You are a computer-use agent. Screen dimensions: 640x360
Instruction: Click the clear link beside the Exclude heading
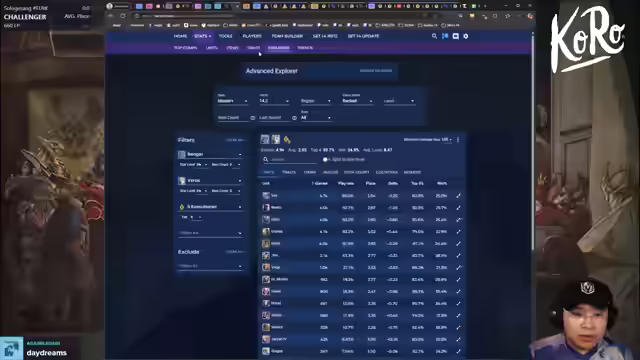click(x=234, y=252)
